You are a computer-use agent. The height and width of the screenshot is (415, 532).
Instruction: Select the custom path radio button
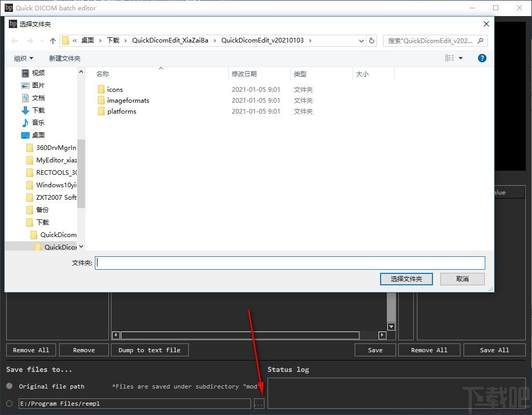[9, 404]
